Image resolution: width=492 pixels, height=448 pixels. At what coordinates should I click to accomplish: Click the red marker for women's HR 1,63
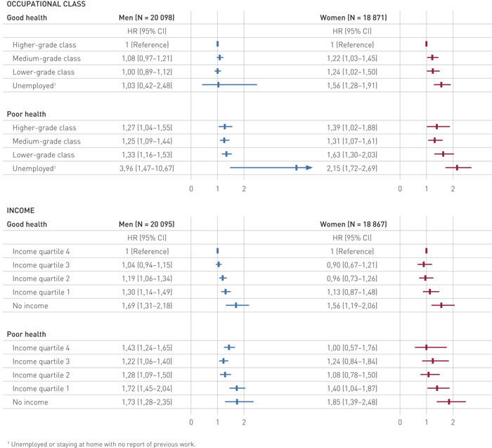tap(443, 154)
